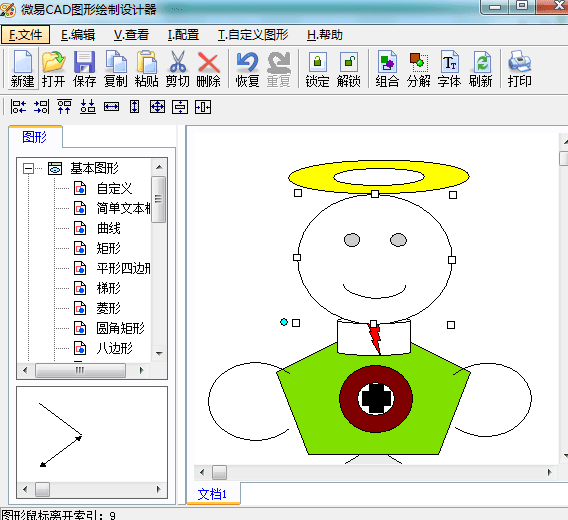
Task: Select the 基本图形 tree label
Action: (95, 168)
